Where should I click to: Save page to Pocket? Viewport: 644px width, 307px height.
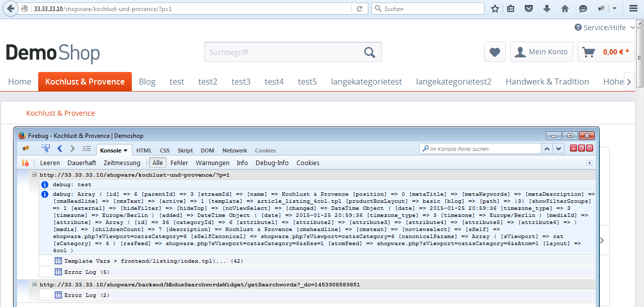point(529,9)
